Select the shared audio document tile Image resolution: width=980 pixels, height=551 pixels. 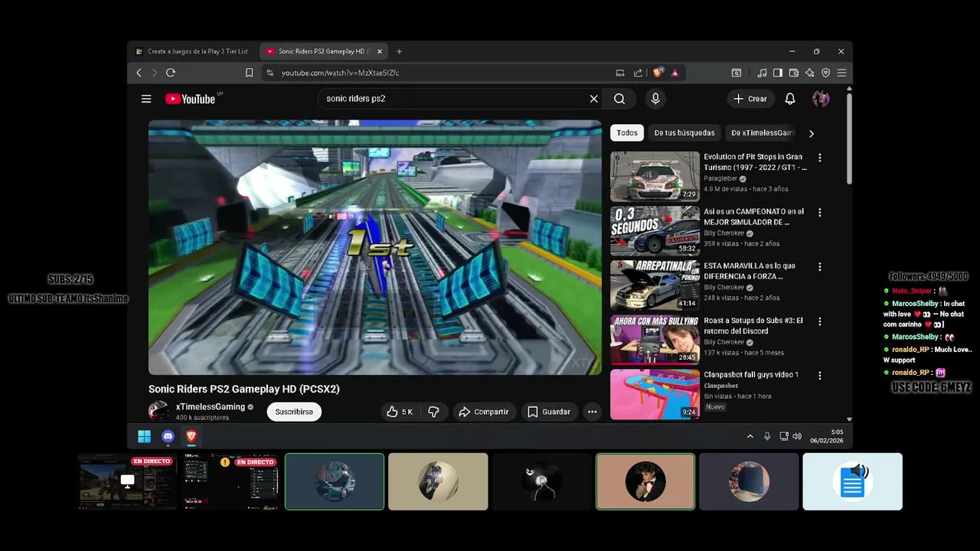[x=852, y=481]
